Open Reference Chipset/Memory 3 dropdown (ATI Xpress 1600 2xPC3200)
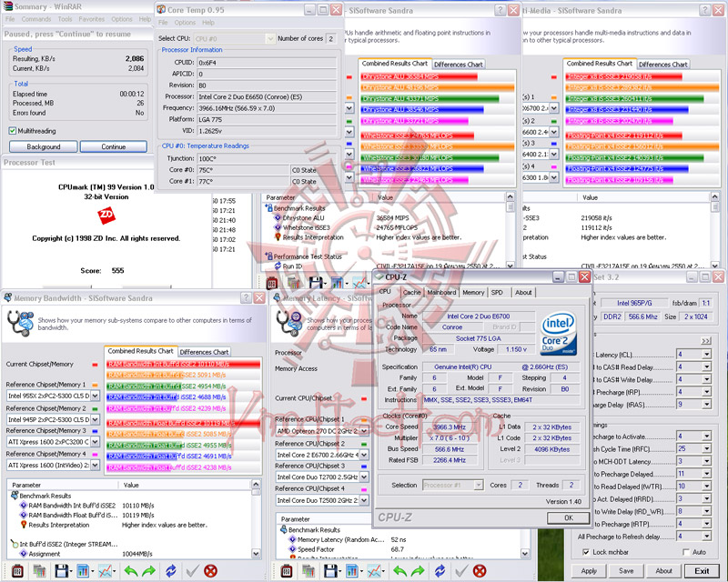The height and width of the screenshot is (582, 728). 95,441
